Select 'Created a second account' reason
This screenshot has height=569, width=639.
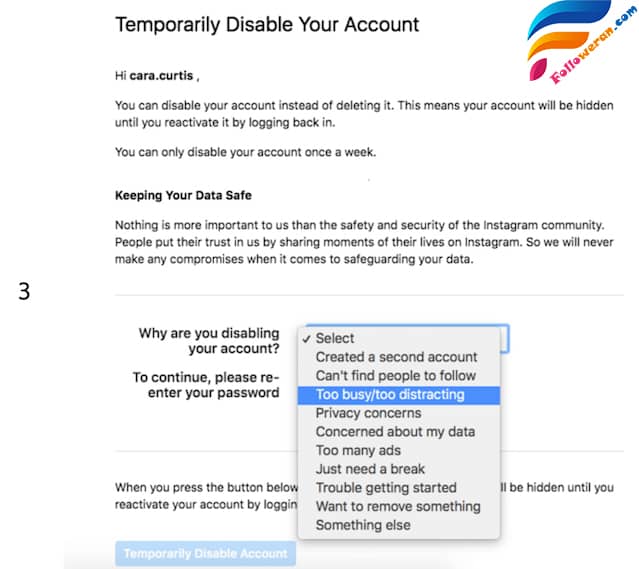click(x=396, y=357)
